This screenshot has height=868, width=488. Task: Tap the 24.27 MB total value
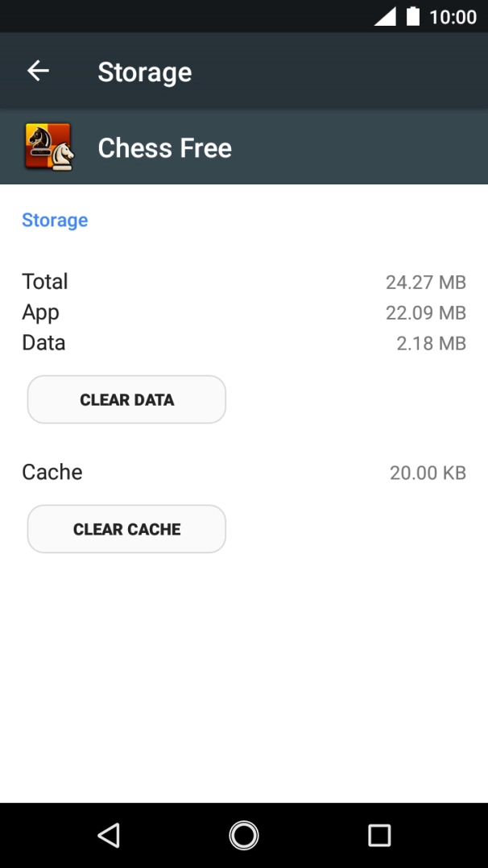pos(426,282)
